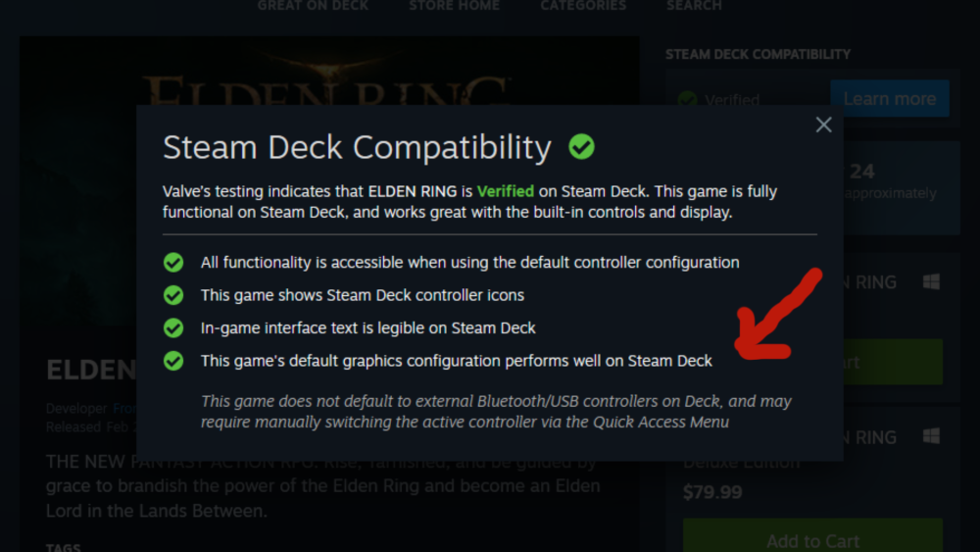
Task: Click the Verified check icon in the sidebar
Action: click(687, 99)
